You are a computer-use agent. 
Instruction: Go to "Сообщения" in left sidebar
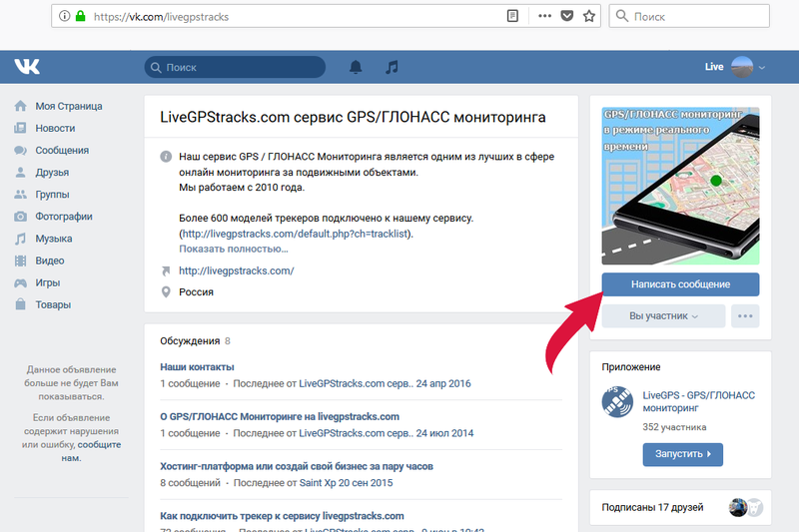[62, 151]
